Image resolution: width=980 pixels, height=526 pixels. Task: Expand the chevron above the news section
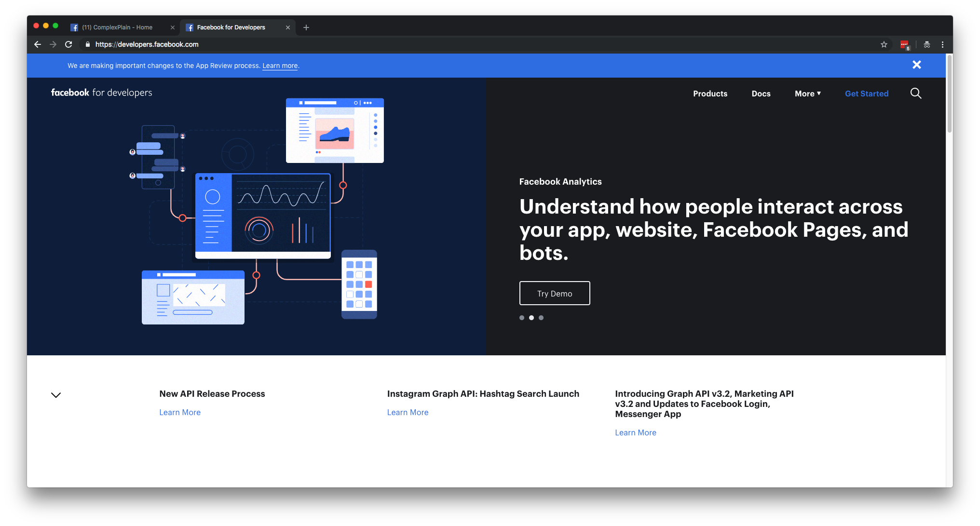pos(56,395)
